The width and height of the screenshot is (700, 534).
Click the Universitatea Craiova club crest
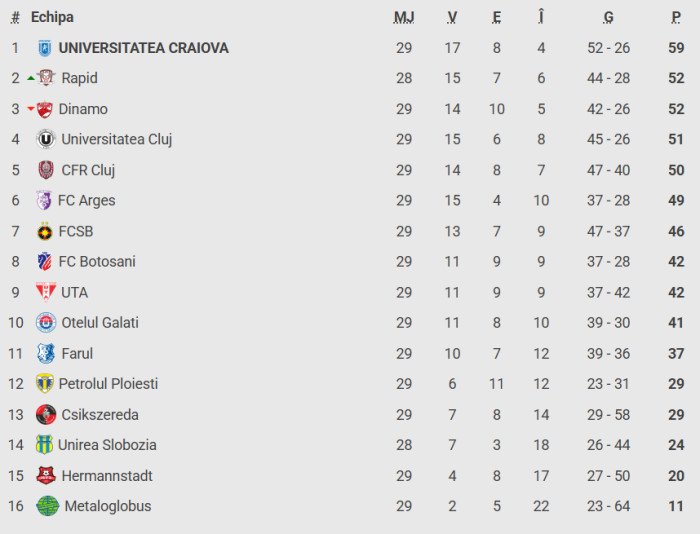tap(44, 48)
